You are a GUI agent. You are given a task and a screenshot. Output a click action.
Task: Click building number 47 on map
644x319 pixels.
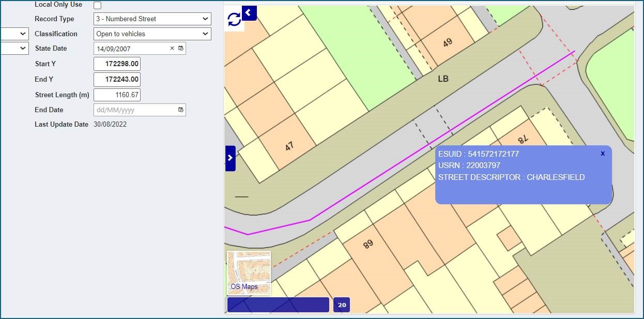289,146
